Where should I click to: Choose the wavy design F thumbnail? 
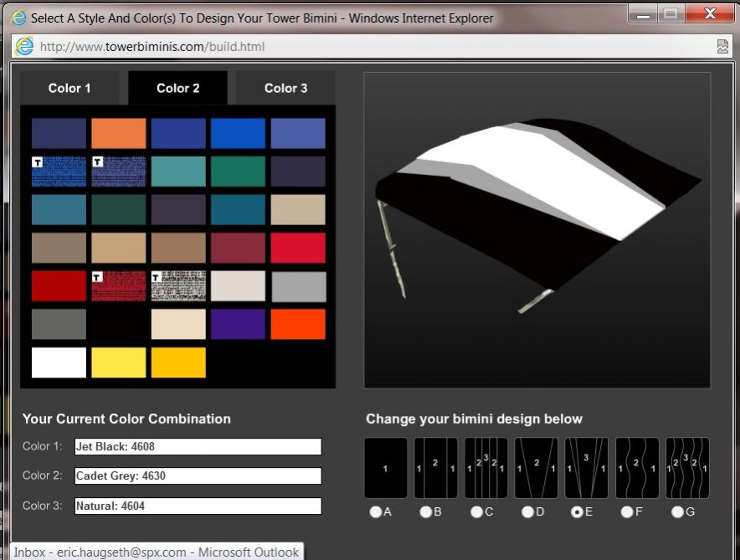(x=637, y=468)
